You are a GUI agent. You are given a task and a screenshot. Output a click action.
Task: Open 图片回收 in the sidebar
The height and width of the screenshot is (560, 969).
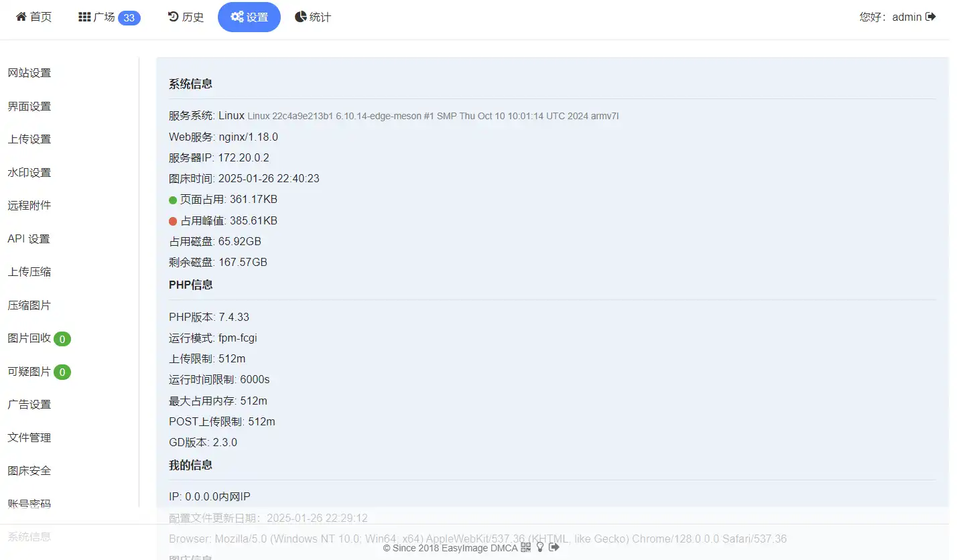(29, 338)
